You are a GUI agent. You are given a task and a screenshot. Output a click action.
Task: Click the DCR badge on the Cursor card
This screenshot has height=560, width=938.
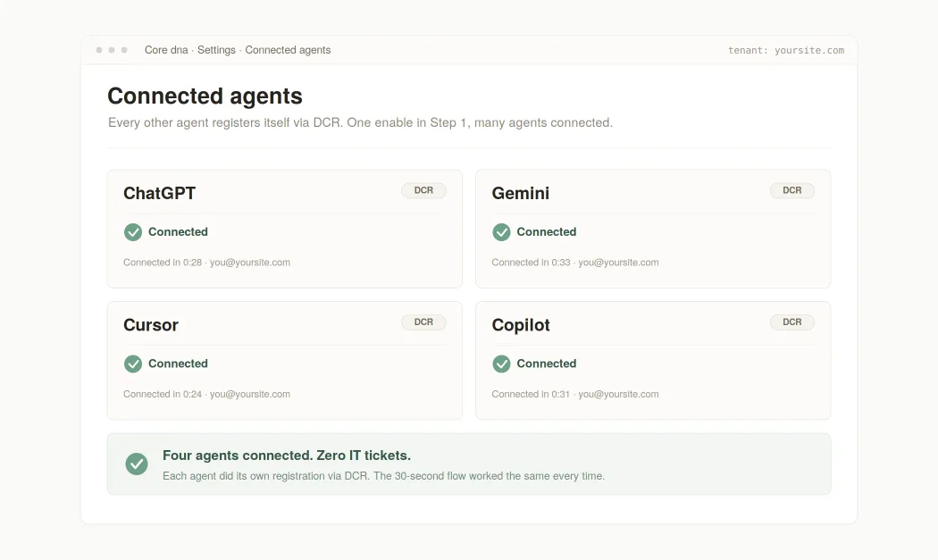423,322
